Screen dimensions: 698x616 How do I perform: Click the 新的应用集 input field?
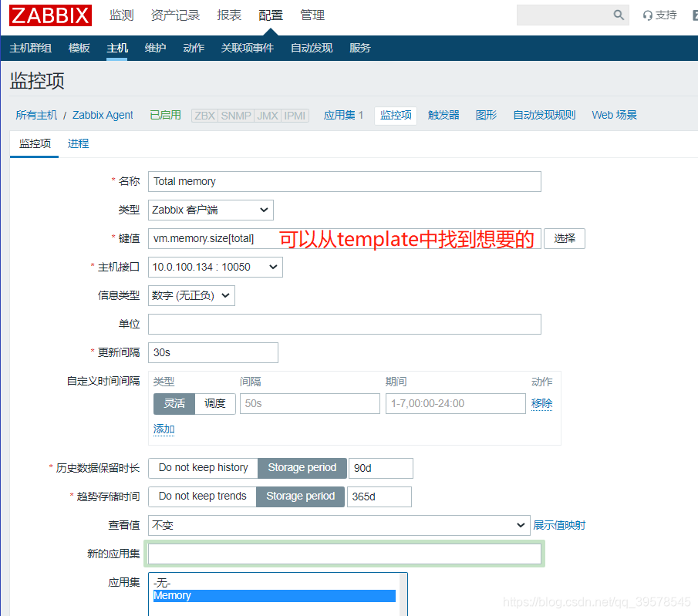pos(345,554)
